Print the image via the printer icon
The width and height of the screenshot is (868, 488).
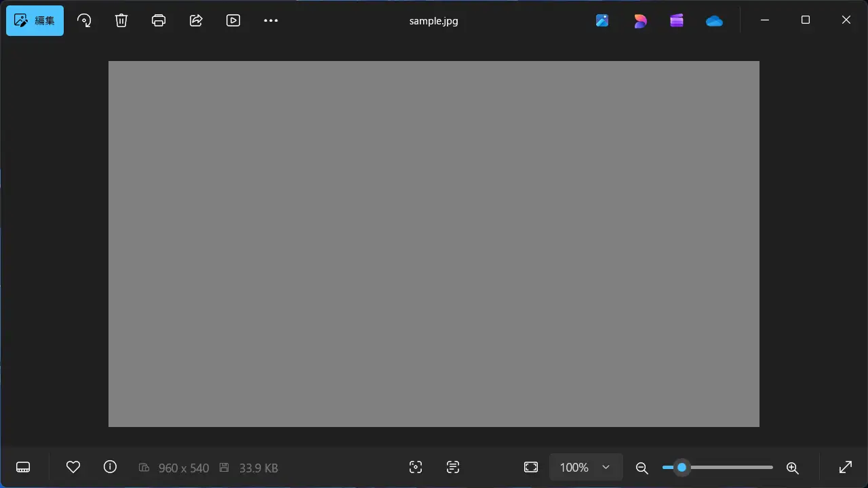pos(159,20)
